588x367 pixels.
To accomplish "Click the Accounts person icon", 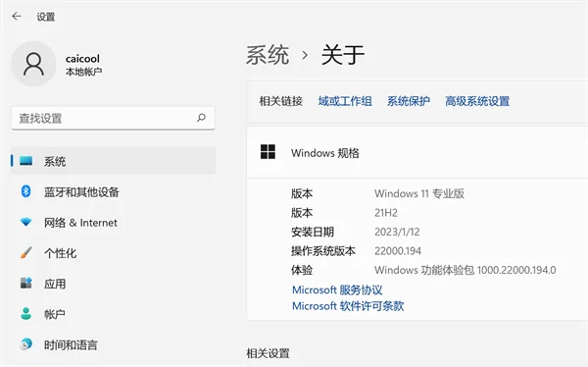I will (x=25, y=314).
